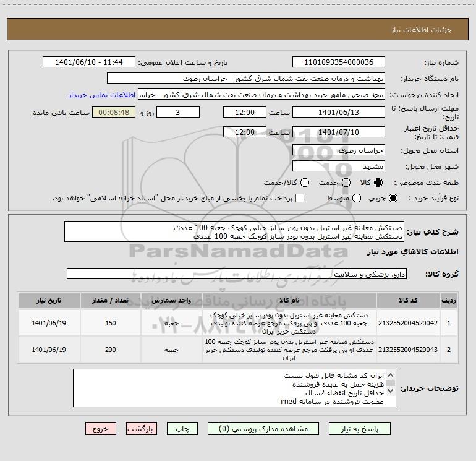Click row 1 product name with خیلی کوچک
The width and height of the screenshot is (476, 461).
(x=289, y=323)
